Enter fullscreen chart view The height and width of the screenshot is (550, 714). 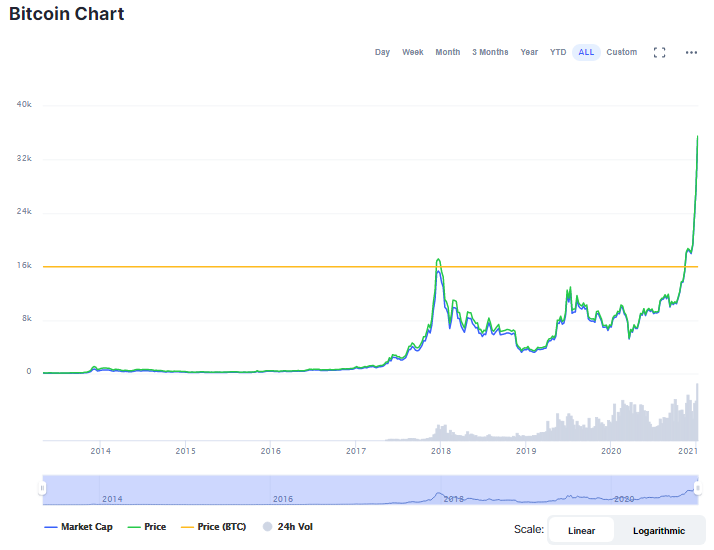(x=659, y=52)
